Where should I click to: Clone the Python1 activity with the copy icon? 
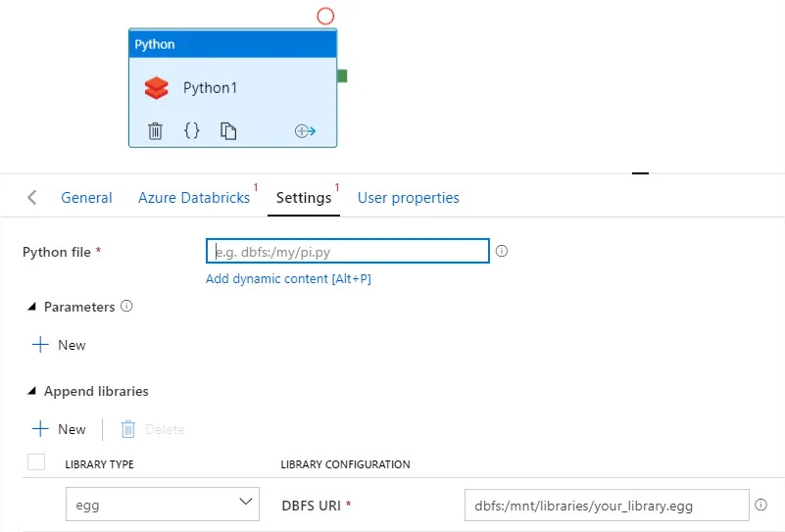point(228,131)
